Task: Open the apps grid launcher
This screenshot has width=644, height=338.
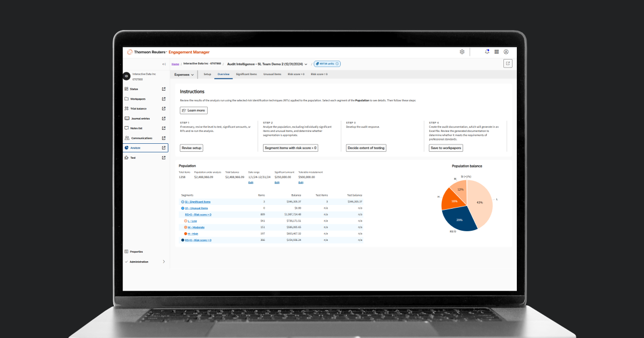Action: click(496, 52)
